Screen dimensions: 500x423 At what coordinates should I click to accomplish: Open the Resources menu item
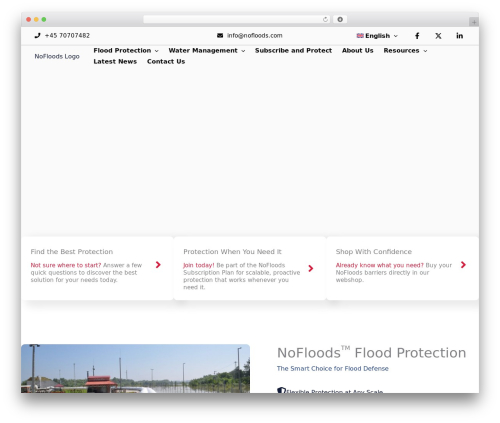401,51
